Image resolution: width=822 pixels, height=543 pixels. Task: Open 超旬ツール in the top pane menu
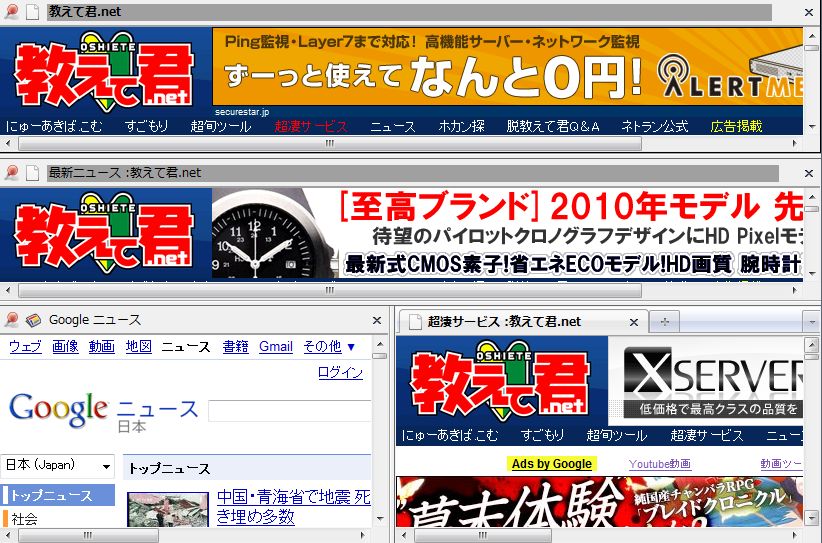coord(221,126)
